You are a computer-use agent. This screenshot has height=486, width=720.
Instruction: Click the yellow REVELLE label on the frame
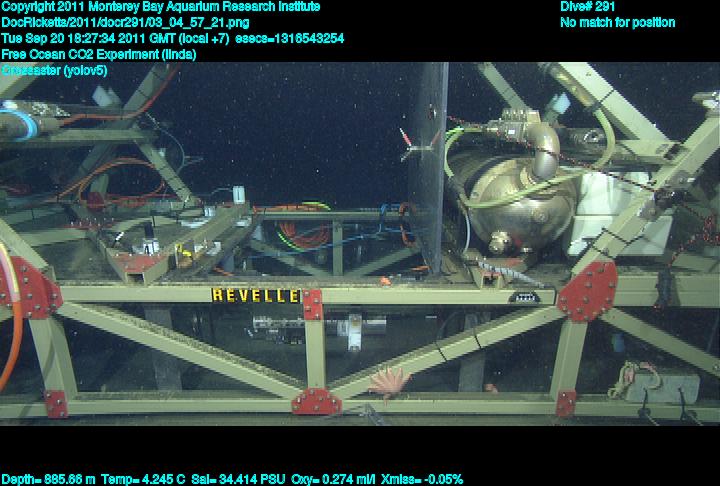[x=255, y=295]
